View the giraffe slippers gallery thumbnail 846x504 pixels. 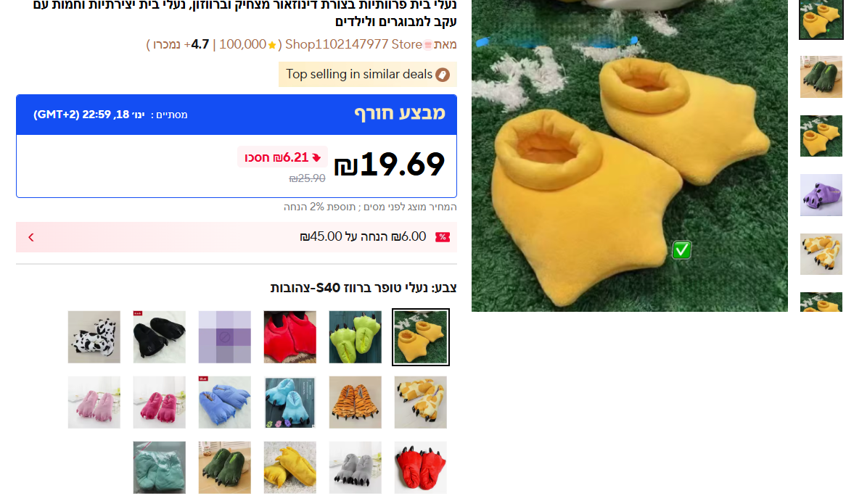pyautogui.click(x=821, y=254)
